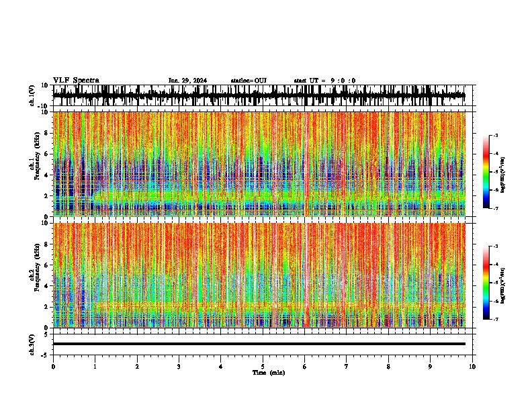532x411 pixels.
Task: Click the '-7' label on ch.1 colorbar
Action: 495,208
